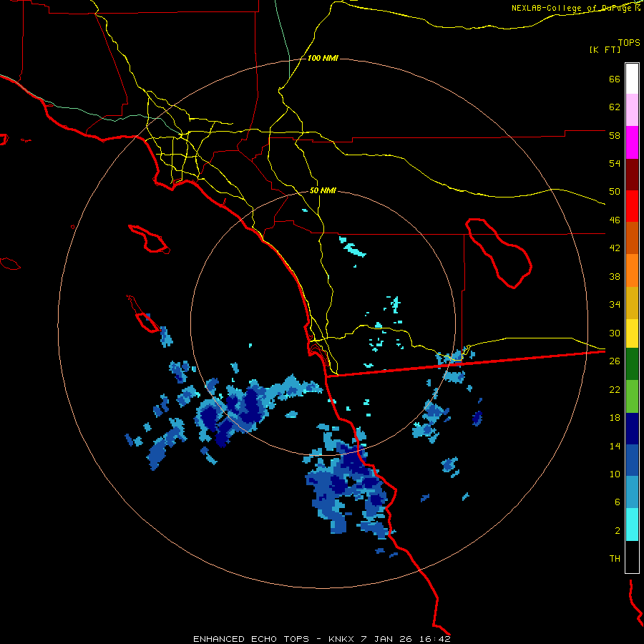Click the dark green legend swatch
Screen dimensions: 644x644
(x=632, y=364)
